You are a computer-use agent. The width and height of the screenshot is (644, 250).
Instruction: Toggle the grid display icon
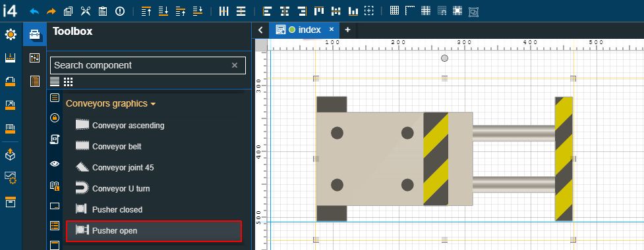394,11
